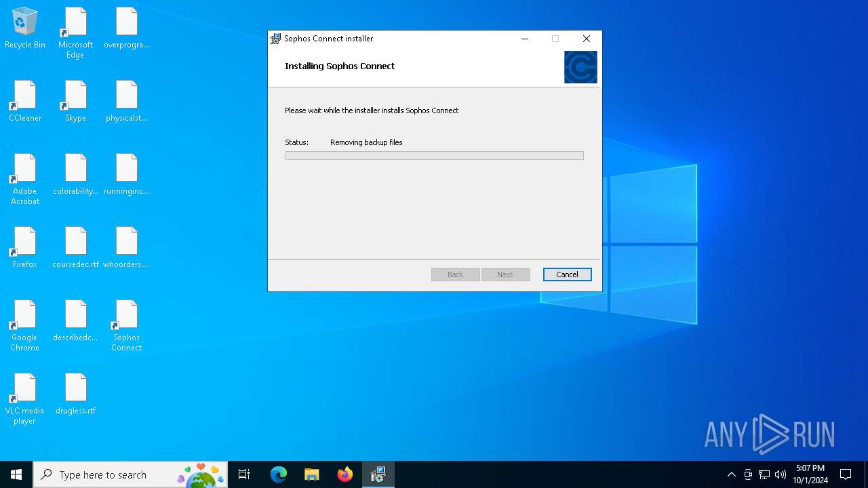Screen dimensions: 868x488
Task: Open the clock showing 5:07 PM
Action: (810, 474)
